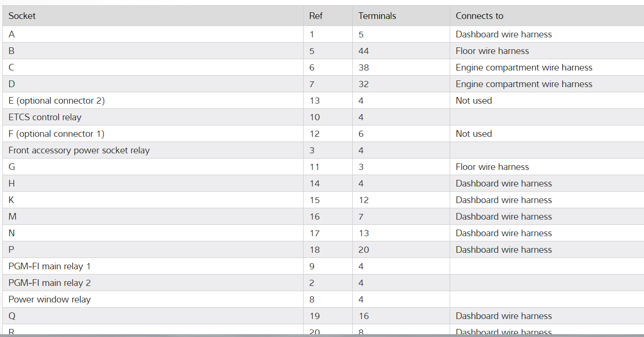This screenshot has width=644, height=337.
Task: Select Dashboard wire harness in row Q
Action: click(x=504, y=316)
